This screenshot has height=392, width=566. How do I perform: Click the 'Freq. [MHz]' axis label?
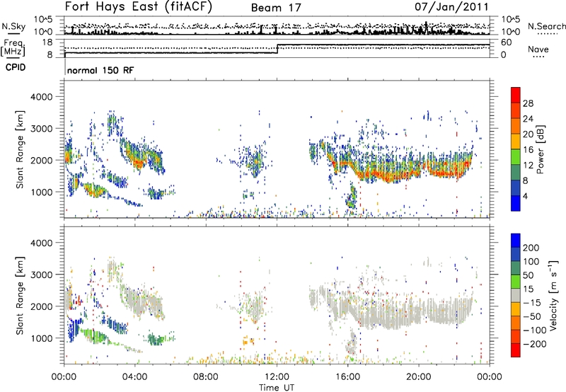pos(13,47)
